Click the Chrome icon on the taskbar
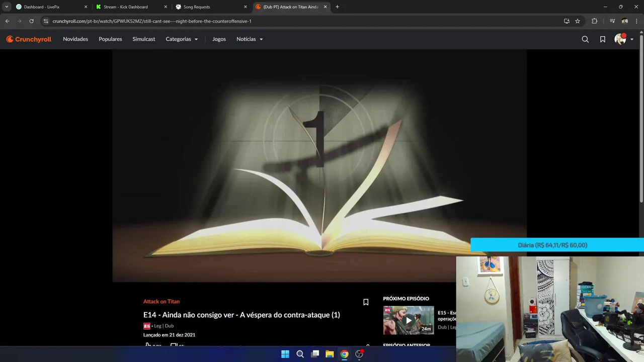644x362 pixels. 344,354
